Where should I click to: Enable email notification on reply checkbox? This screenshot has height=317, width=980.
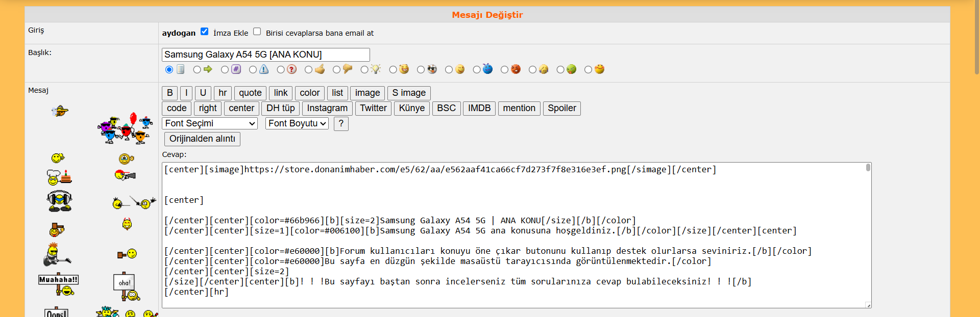click(257, 32)
